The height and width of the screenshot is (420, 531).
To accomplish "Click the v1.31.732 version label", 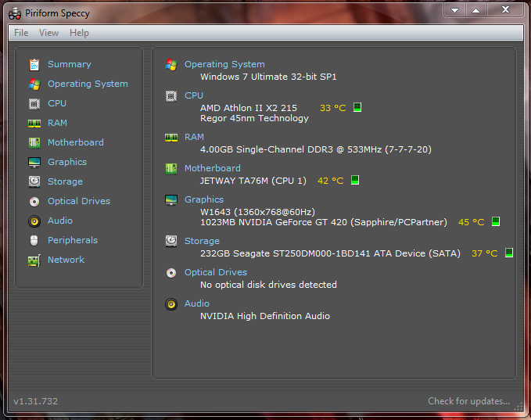I will point(35,401).
